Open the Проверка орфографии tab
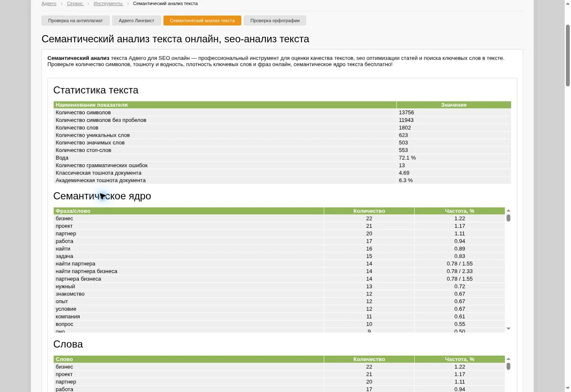This screenshot has height=392, width=571. tap(275, 20)
